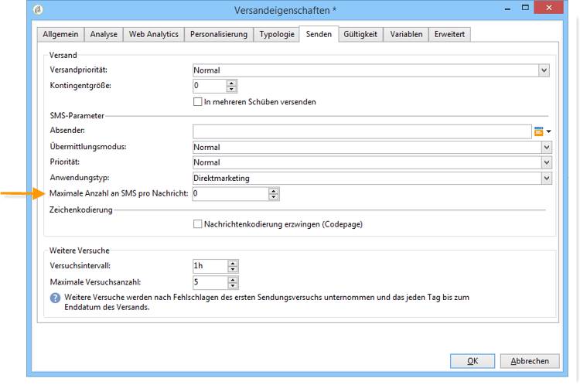Expand the Anwendungstyp Direktmarketing dropdown
Screen dimensions: 580x392
click(547, 179)
